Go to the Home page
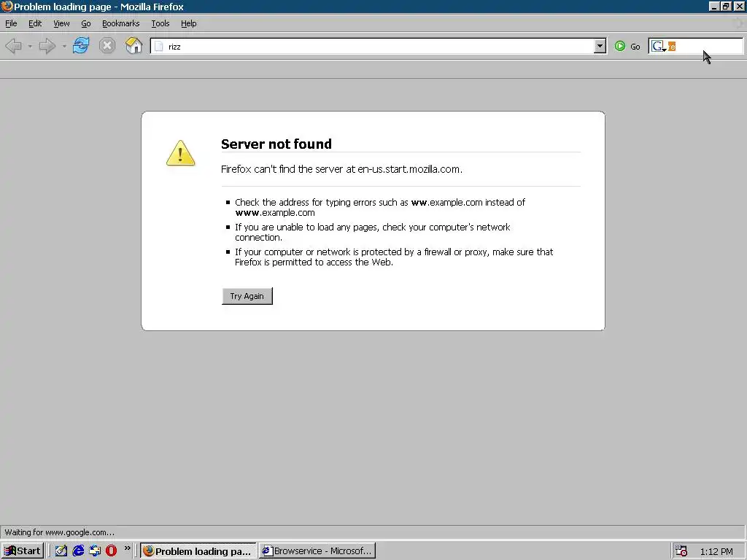 (134, 46)
